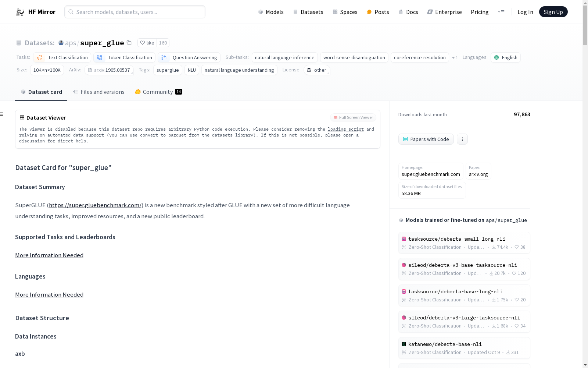Open katanemo/deberta-base-nli model

[464, 348]
